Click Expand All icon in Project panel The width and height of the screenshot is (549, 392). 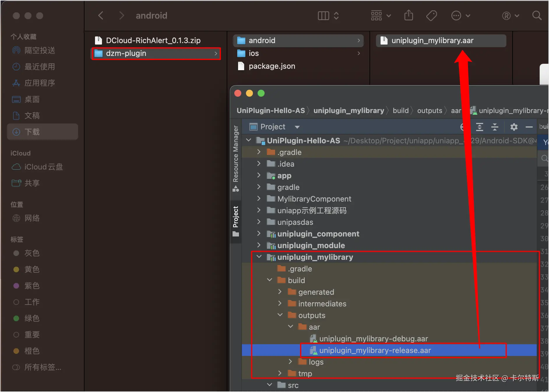(x=479, y=127)
